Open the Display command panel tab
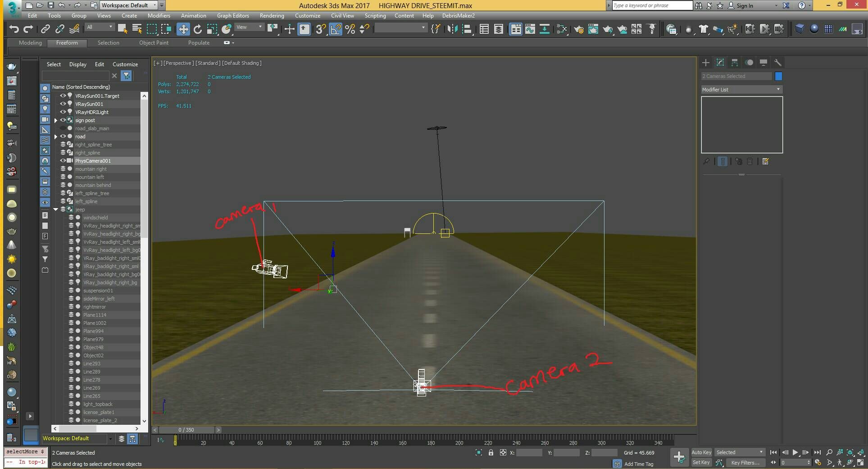The width and height of the screenshot is (868, 469). [x=763, y=63]
